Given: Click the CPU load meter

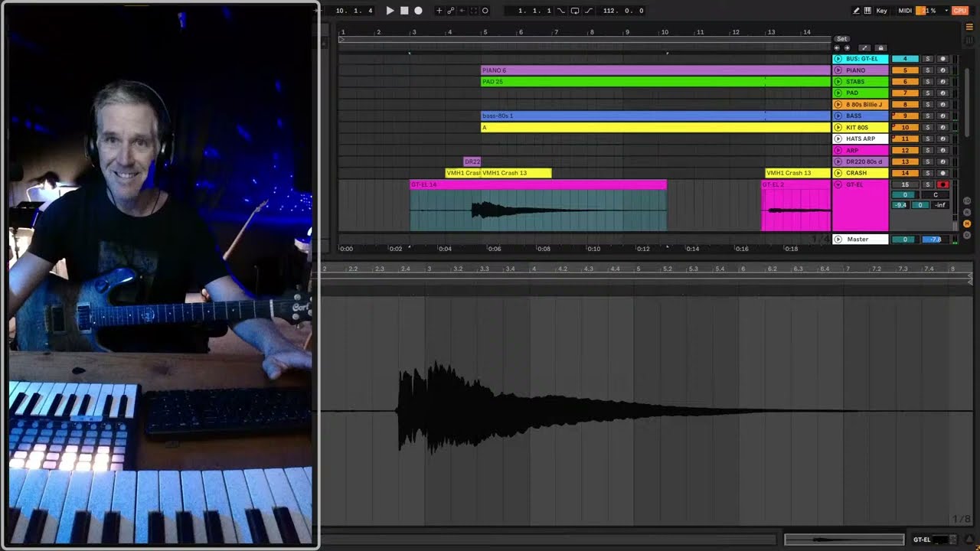Looking at the screenshot, I should click(960, 11).
